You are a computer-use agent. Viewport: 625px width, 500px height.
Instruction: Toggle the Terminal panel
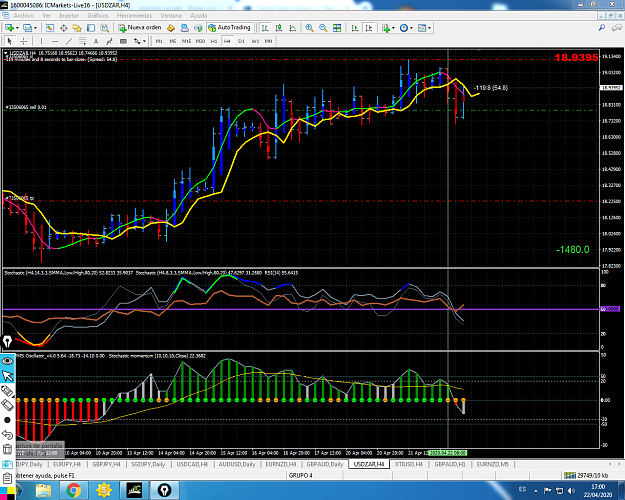click(x=91, y=28)
